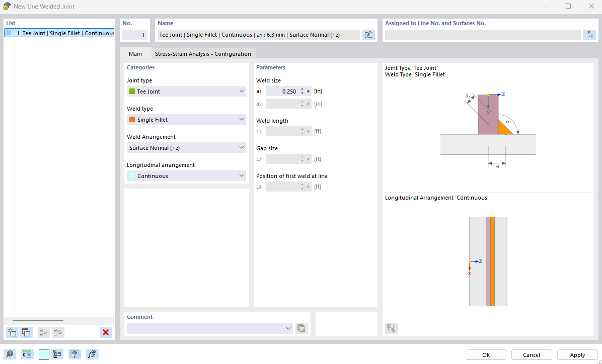The height and width of the screenshot is (364, 602).
Task: Click the app icon in title bar
Action: point(7,6)
